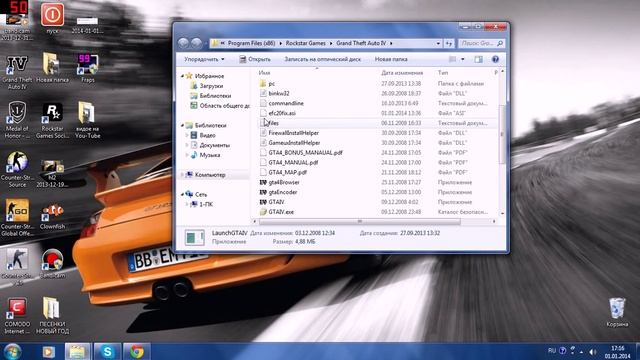Toggle the preview pane button
Viewport: 640px width, 360px height.
point(478,59)
